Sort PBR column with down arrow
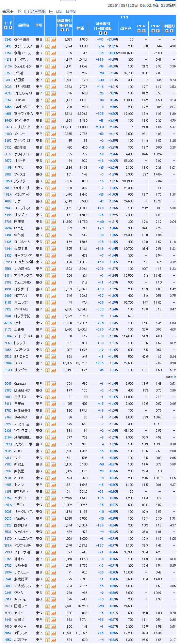The image size is (181, 644). pyautogui.click(x=158, y=31)
